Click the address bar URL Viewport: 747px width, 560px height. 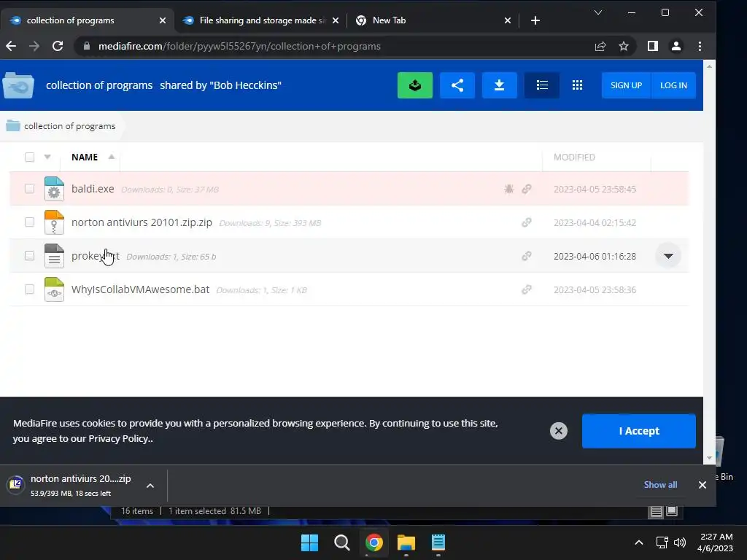pos(239,46)
